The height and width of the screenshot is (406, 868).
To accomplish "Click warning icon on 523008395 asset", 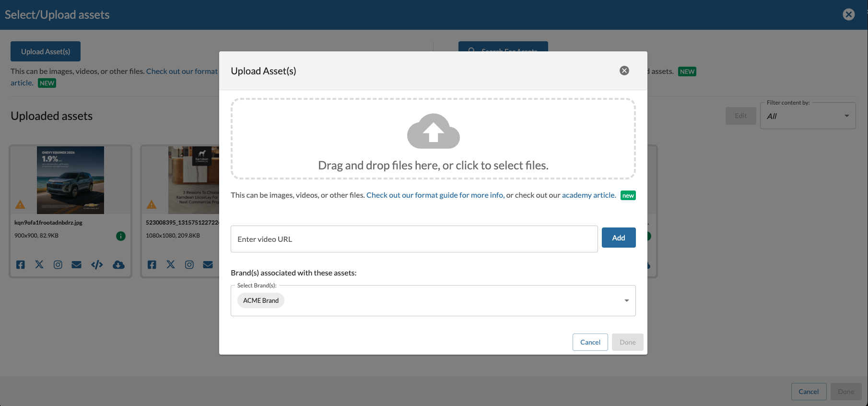I will tap(152, 205).
